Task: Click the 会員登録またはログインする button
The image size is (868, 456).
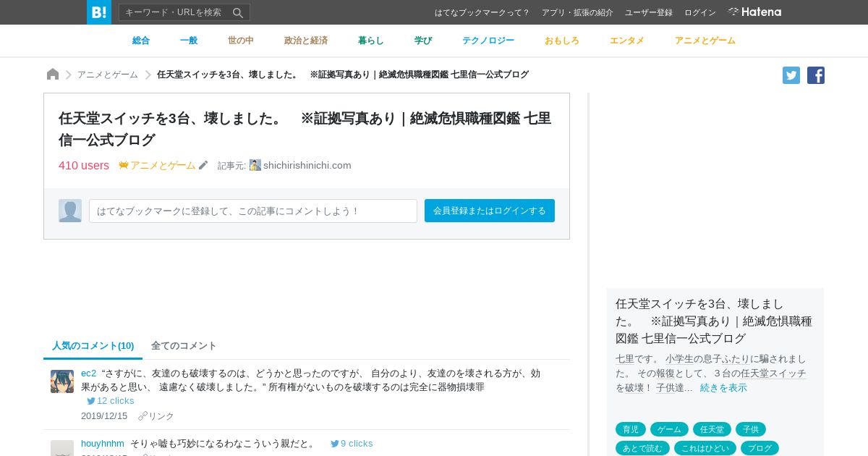Action: 490,211
